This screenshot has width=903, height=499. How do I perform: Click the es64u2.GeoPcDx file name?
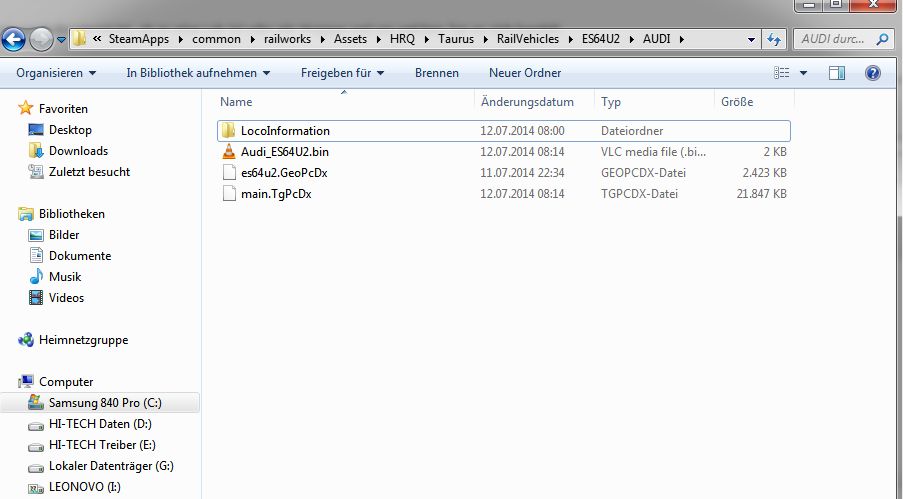284,173
